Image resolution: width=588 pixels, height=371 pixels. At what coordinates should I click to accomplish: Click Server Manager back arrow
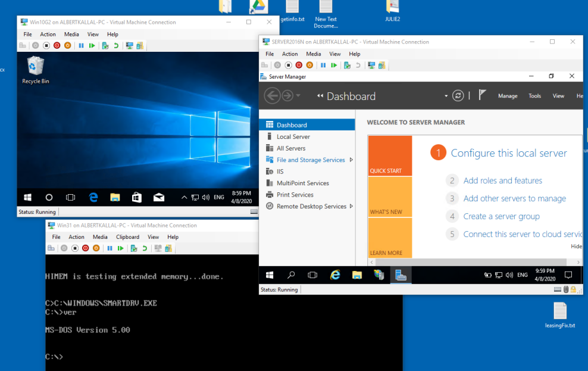coord(272,96)
